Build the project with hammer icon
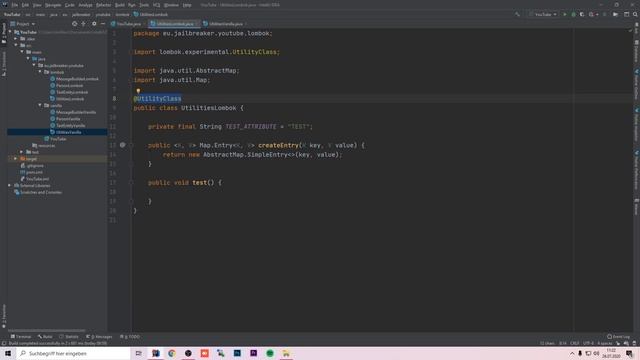Screen dimensions: 640x360 (x=517, y=14)
